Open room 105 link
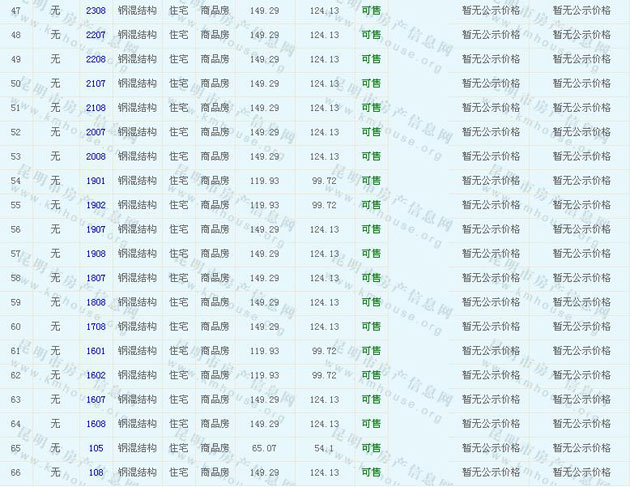 tap(96, 448)
